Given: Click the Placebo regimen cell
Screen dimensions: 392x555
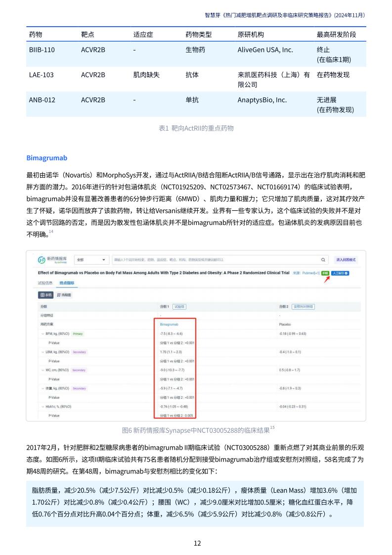Looking at the screenshot, I should (x=285, y=324).
